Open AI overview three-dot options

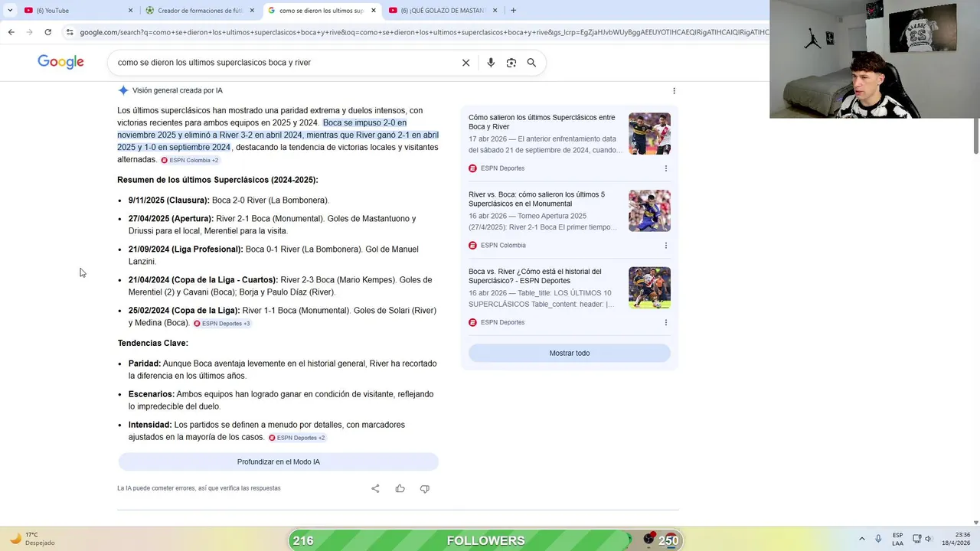(x=674, y=90)
